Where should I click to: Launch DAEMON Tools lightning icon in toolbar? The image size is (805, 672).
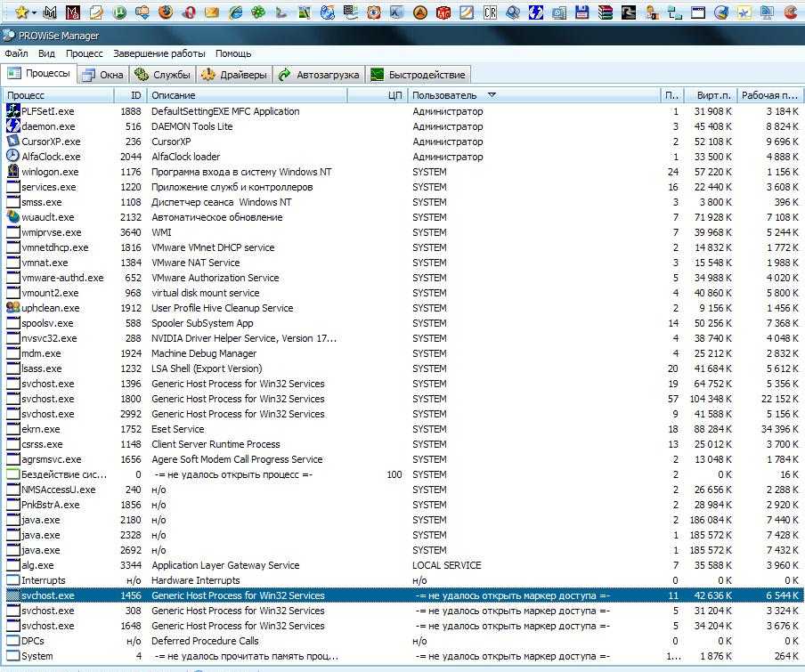coord(535,12)
